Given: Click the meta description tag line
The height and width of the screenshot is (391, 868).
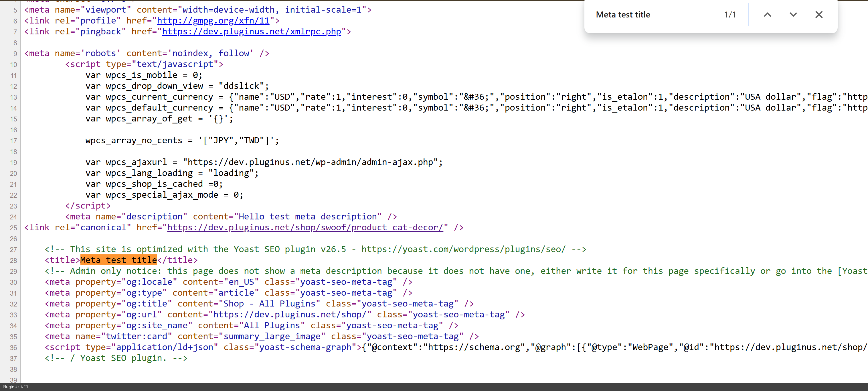Looking at the screenshot, I should (x=231, y=217).
